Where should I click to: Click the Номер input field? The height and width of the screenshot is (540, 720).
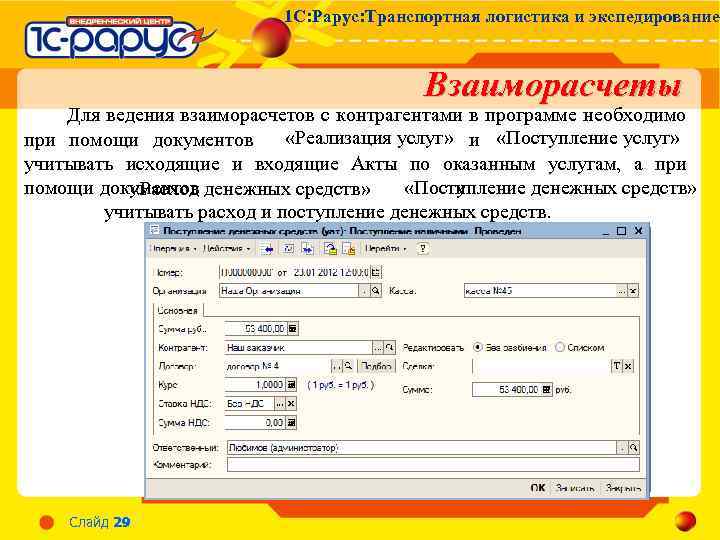coord(247,272)
